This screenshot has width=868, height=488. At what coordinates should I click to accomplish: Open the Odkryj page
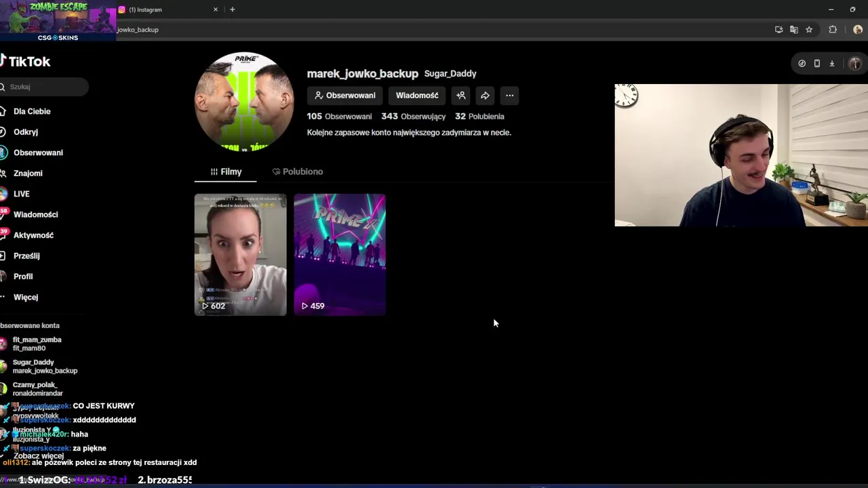coord(26,132)
